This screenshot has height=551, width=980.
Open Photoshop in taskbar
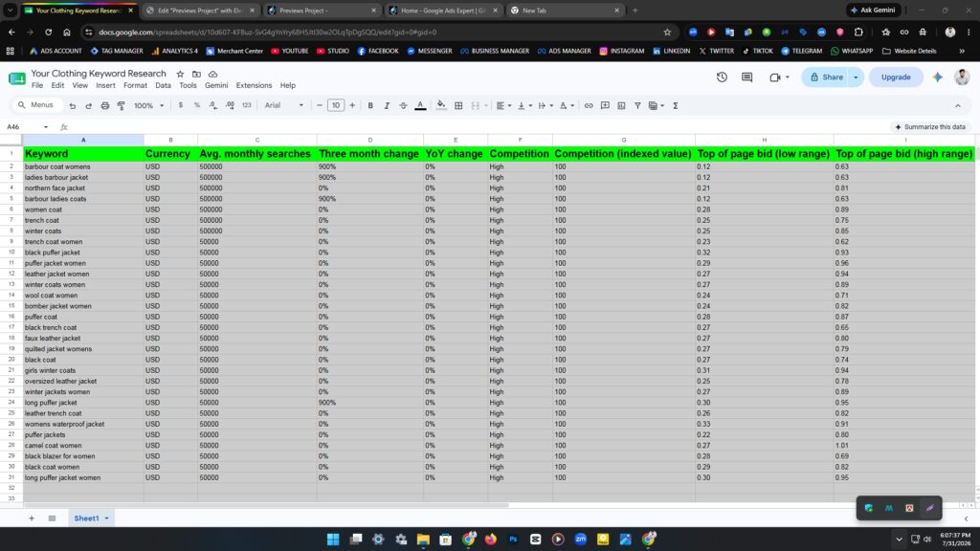(x=513, y=540)
